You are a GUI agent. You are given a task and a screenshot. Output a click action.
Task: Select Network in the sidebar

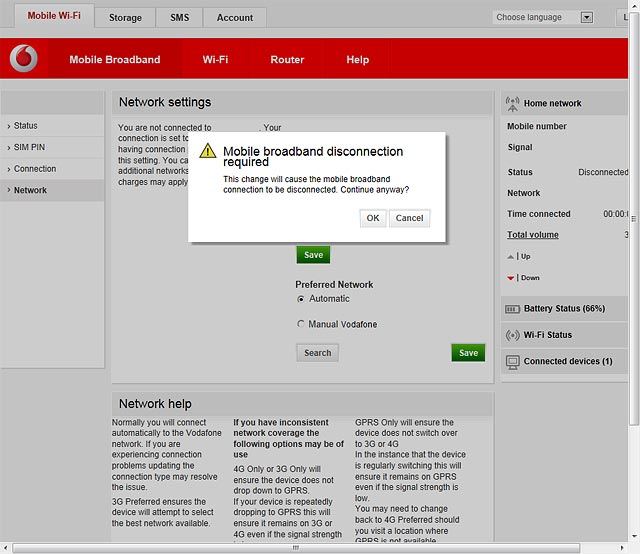point(52,190)
